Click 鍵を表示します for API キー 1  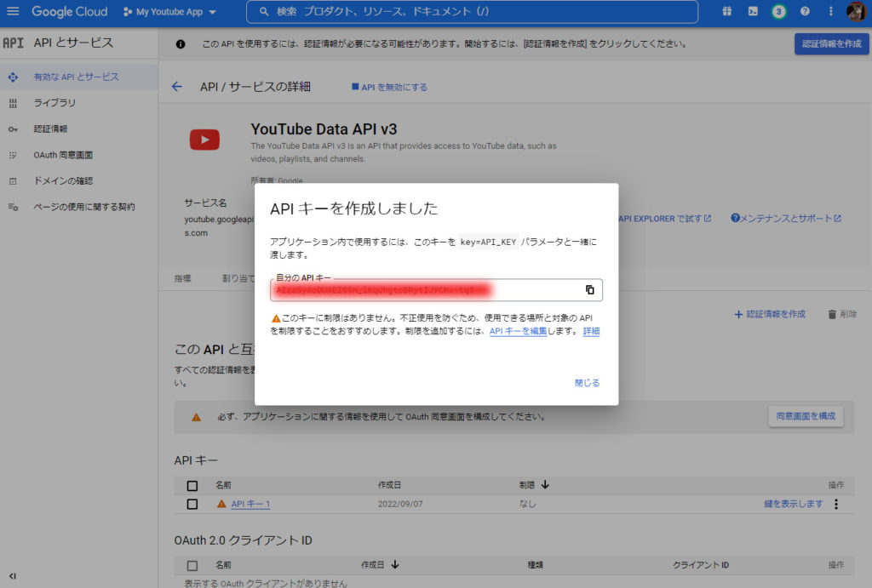pyautogui.click(x=793, y=504)
